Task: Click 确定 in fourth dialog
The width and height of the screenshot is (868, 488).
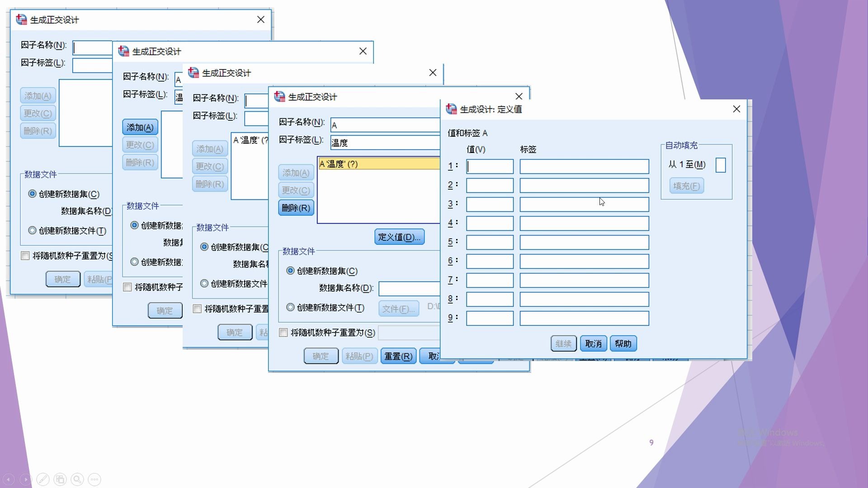Action: [x=321, y=356]
